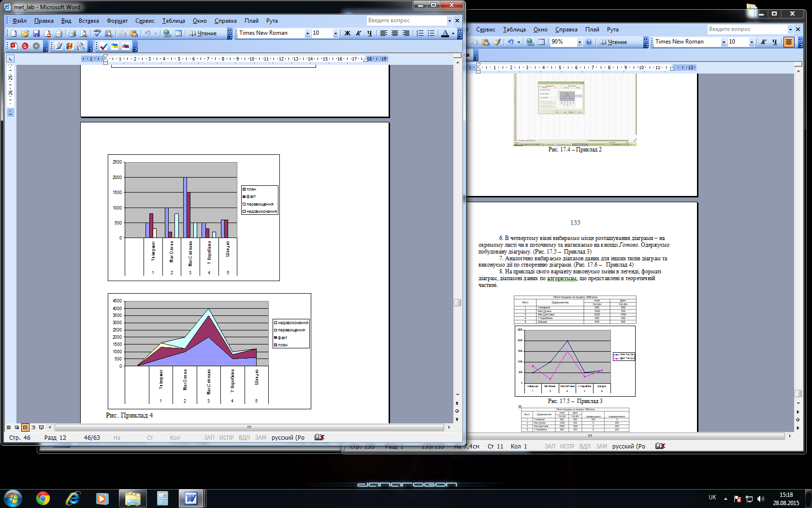Click the spelling status book icon in front status bar
The height and width of the screenshot is (508, 812).
point(319,437)
